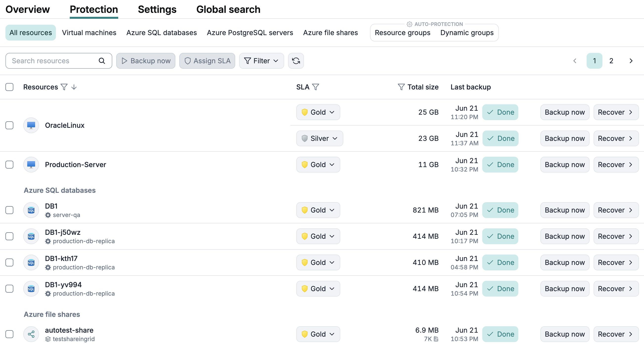Toggle the select-all resources checkbox
The height and width of the screenshot is (347, 644).
click(x=9, y=87)
